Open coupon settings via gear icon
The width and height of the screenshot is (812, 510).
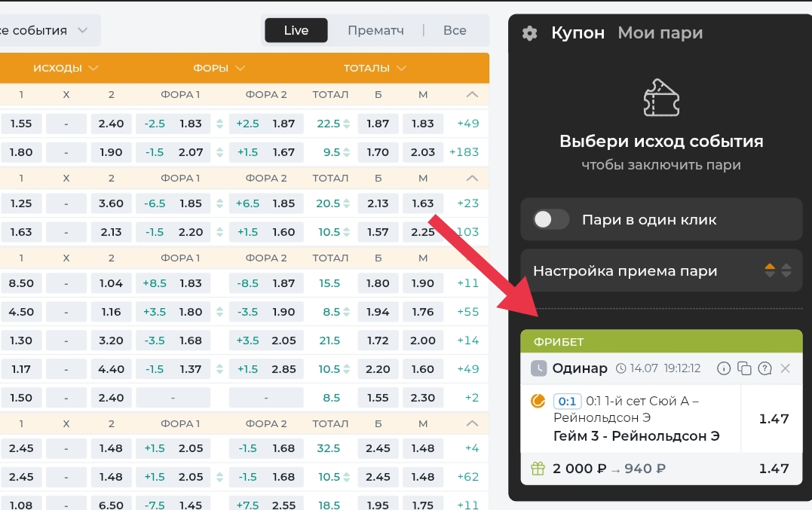click(x=530, y=32)
